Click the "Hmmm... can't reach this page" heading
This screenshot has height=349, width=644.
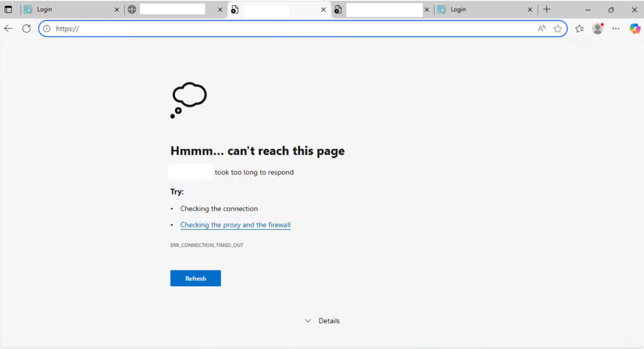tap(257, 151)
